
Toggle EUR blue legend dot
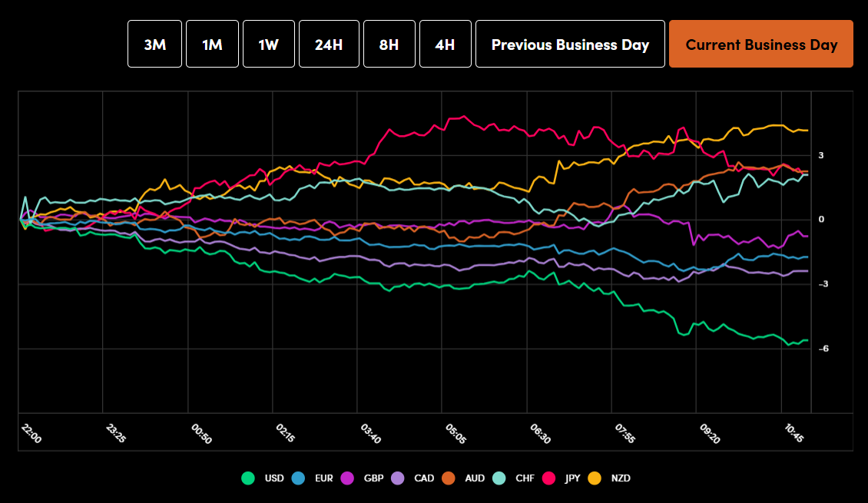298,478
